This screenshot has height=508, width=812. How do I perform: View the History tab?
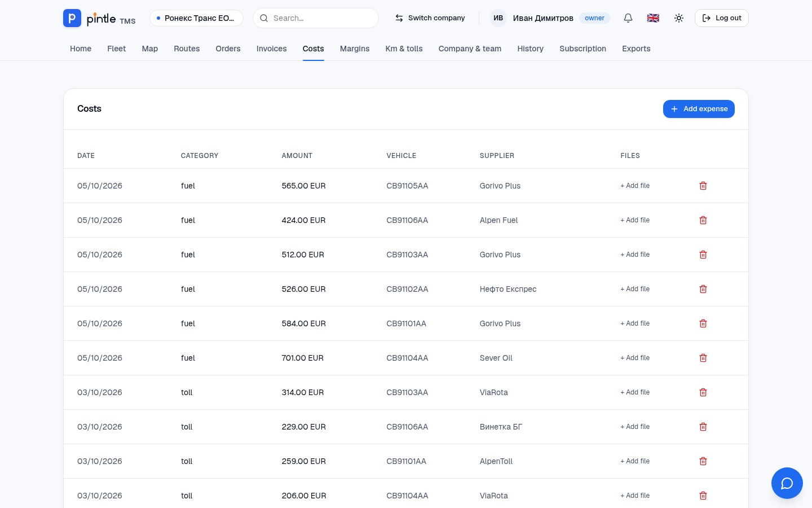[531, 49]
